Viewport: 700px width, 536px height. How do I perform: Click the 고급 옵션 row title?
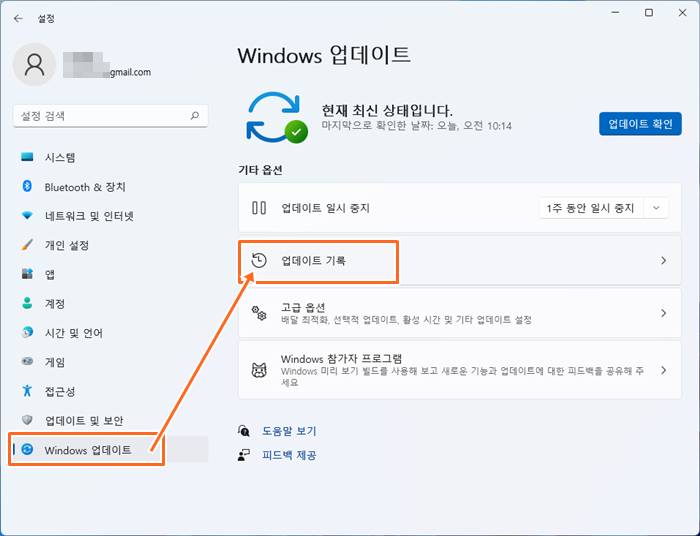[x=303, y=307]
